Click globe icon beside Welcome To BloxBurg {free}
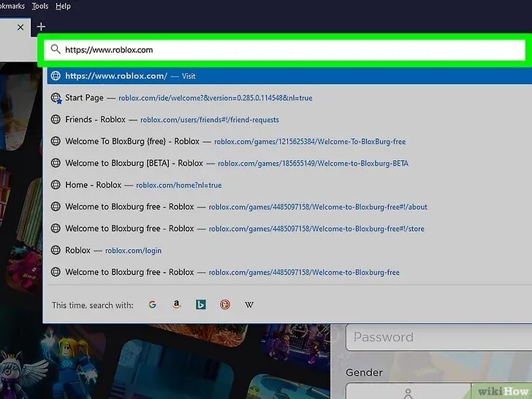Image resolution: width=532 pixels, height=399 pixels. 56,141
